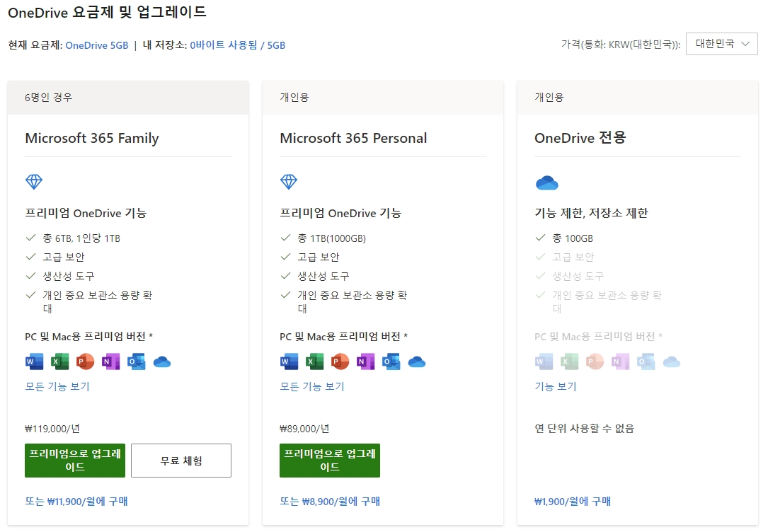Viewport: 768px width, 532px height.
Task: Click the ₩119,000/년 price text
Action: [52, 429]
